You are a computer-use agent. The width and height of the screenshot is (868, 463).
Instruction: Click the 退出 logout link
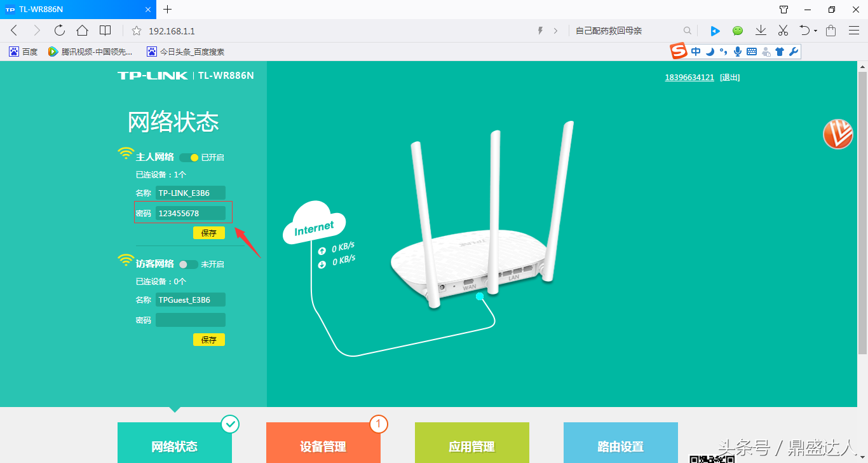click(730, 78)
